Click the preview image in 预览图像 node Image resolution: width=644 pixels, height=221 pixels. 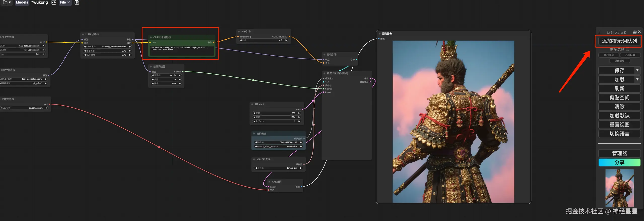(x=453, y=122)
